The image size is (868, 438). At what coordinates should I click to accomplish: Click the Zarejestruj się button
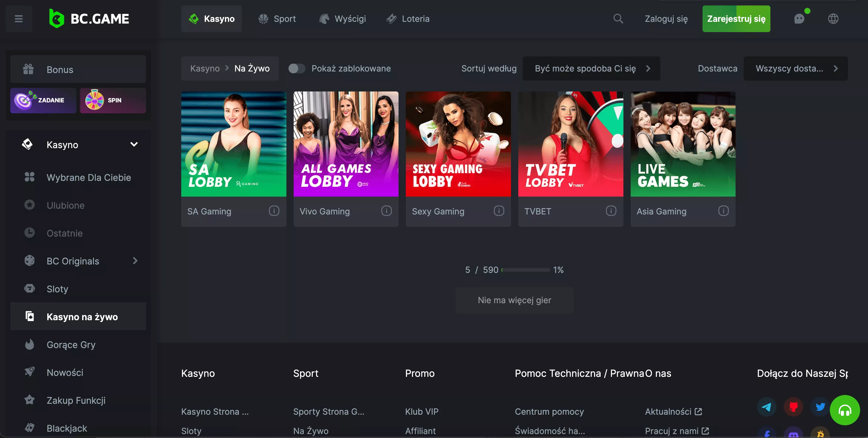(736, 18)
